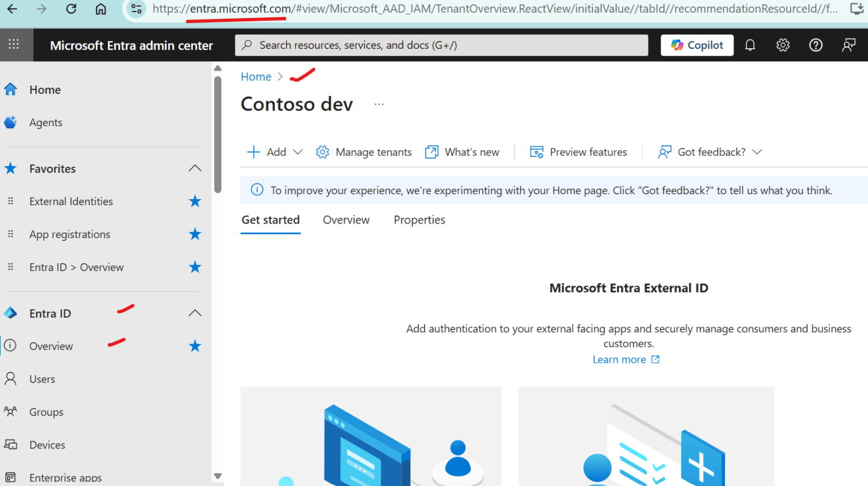This screenshot has width=868, height=486.
Task: Open the app launcher waffle menu
Action: tap(13, 45)
